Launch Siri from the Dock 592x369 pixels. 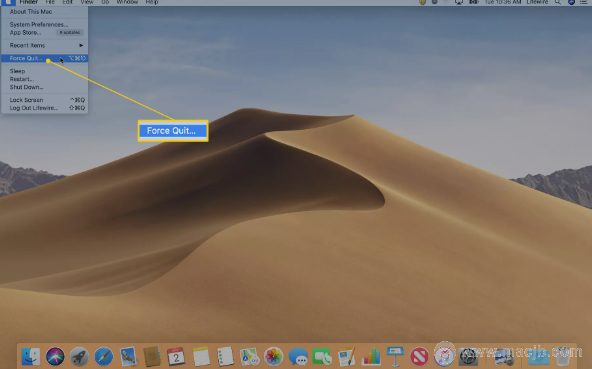[55, 357]
